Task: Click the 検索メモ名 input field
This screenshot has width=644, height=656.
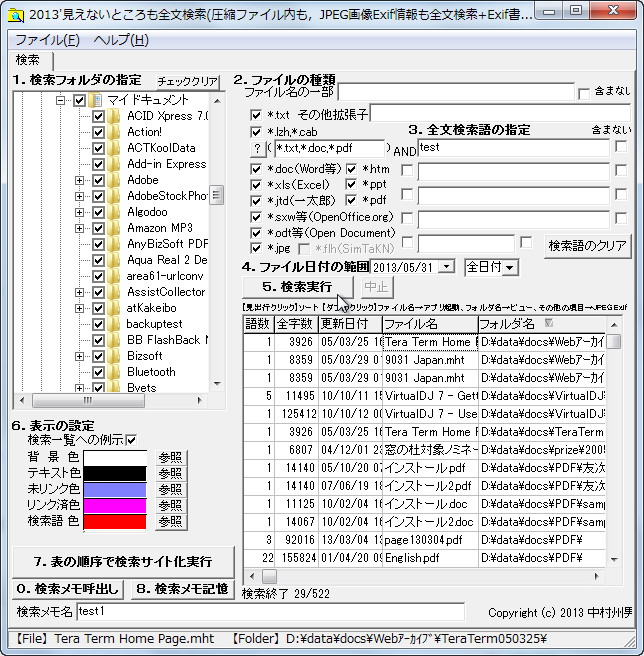Action: [x=271, y=612]
